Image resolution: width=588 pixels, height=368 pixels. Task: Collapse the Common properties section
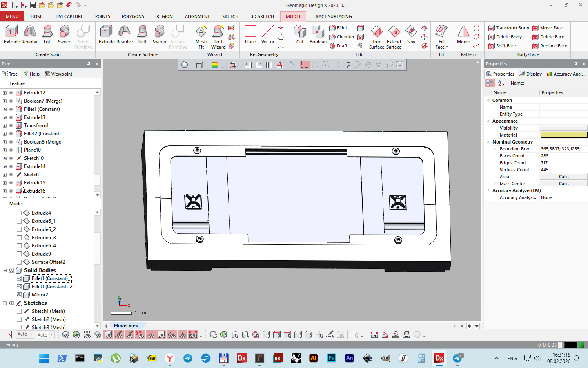pos(488,100)
